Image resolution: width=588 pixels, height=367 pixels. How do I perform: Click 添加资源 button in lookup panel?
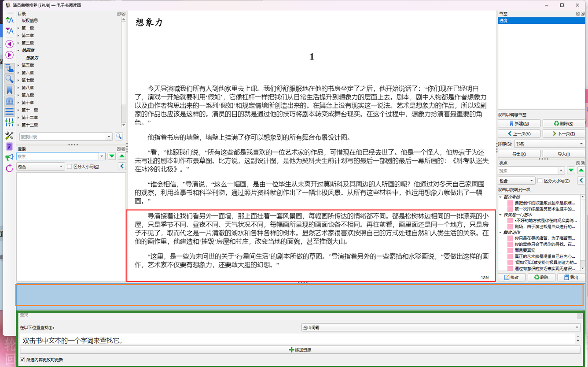click(300, 350)
